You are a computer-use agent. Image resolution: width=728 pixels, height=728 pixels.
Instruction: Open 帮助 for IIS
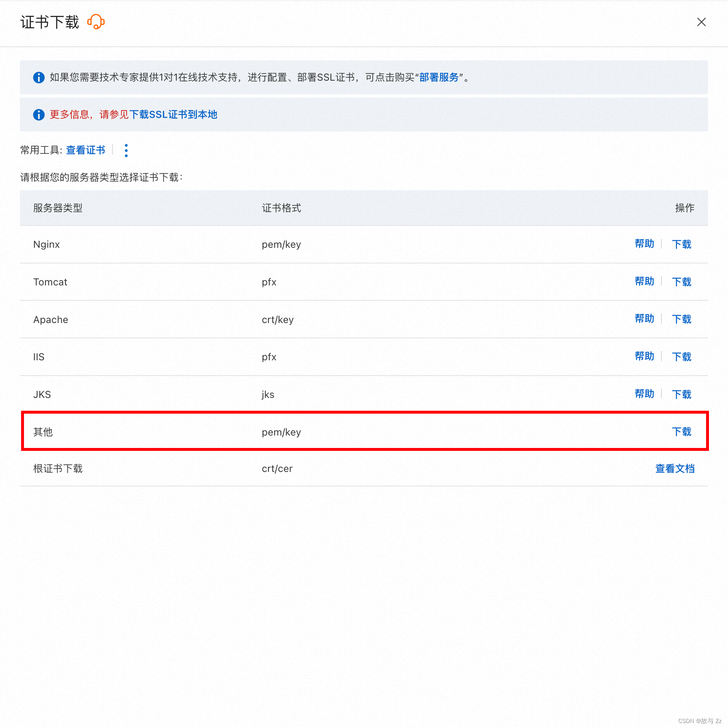tap(644, 357)
